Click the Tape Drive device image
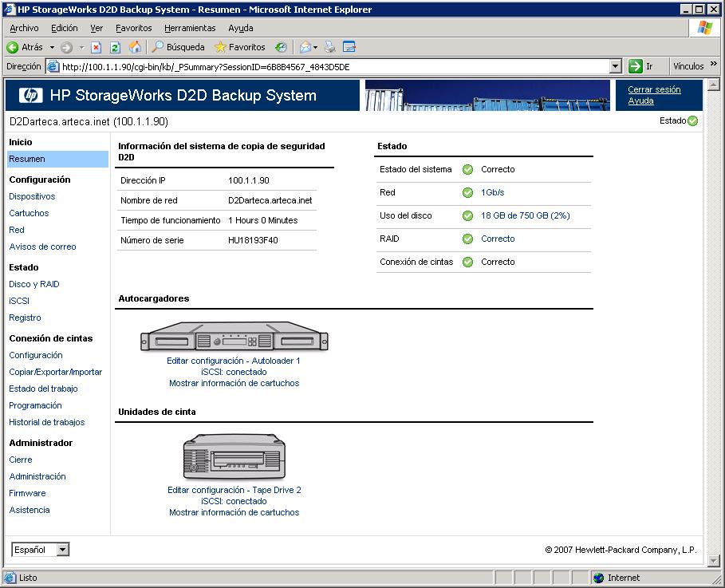This screenshot has height=588, width=725. [234, 457]
